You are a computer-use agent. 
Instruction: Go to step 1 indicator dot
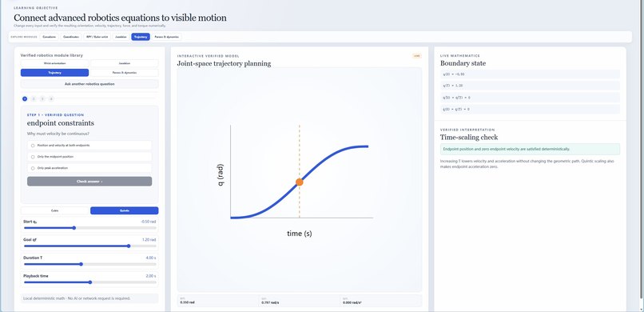click(25, 98)
